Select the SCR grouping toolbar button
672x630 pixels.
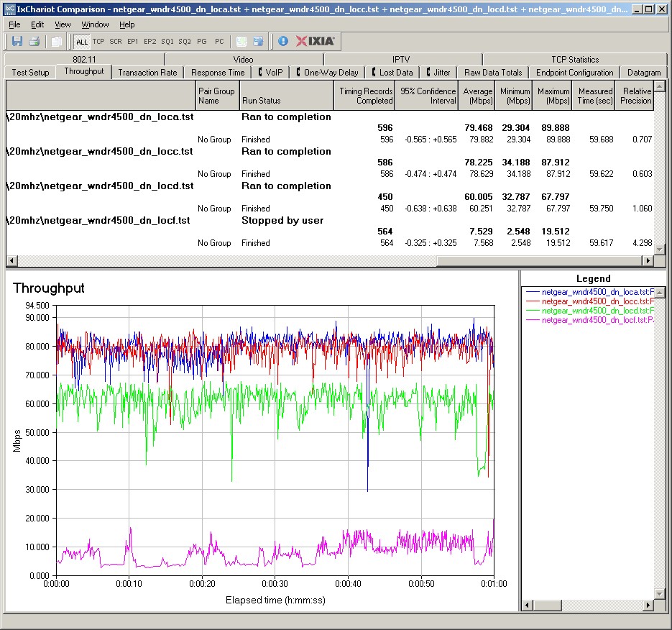tap(116, 42)
